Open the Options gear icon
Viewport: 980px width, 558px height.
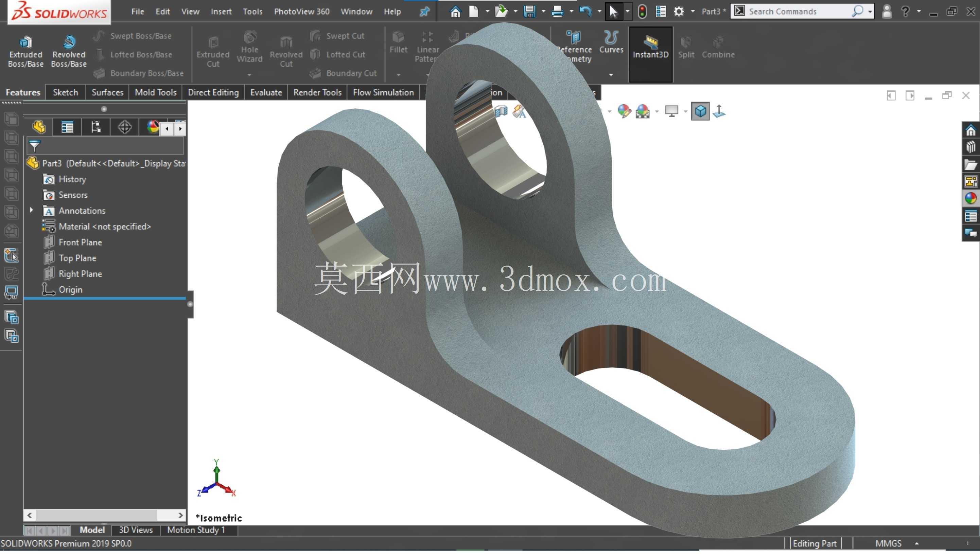(x=679, y=12)
